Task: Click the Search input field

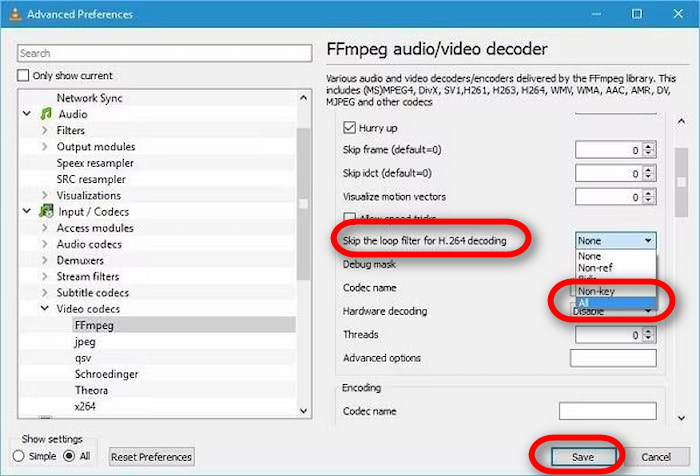Action: (164, 53)
